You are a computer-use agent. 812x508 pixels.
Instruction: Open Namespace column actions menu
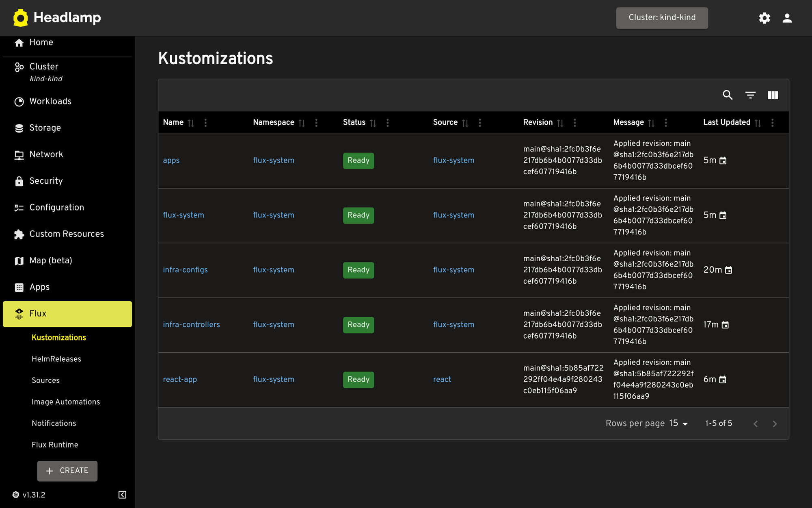(316, 123)
